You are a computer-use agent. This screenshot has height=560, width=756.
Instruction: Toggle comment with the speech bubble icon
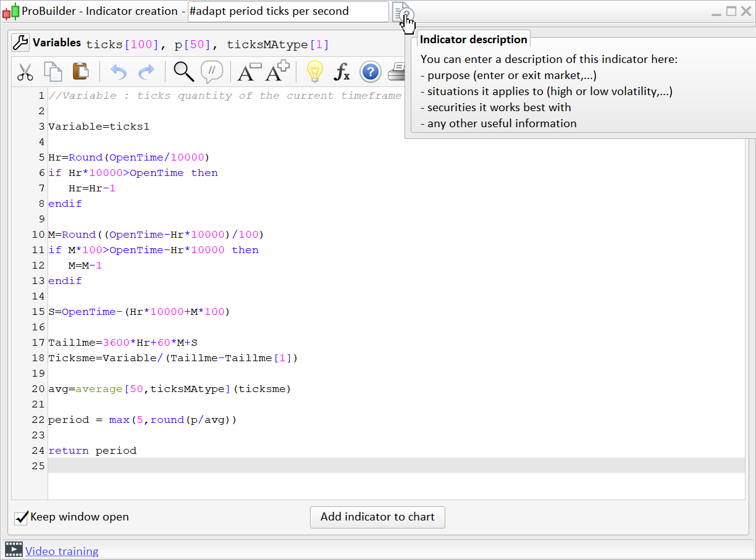[x=211, y=72]
